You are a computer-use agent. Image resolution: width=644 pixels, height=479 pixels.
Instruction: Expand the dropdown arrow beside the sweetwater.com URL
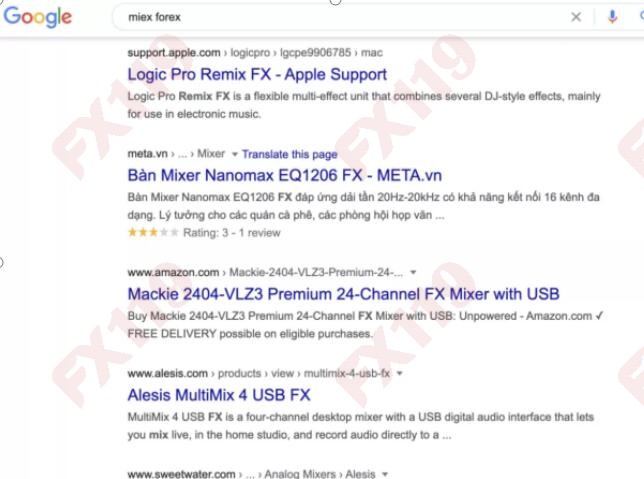(384, 474)
